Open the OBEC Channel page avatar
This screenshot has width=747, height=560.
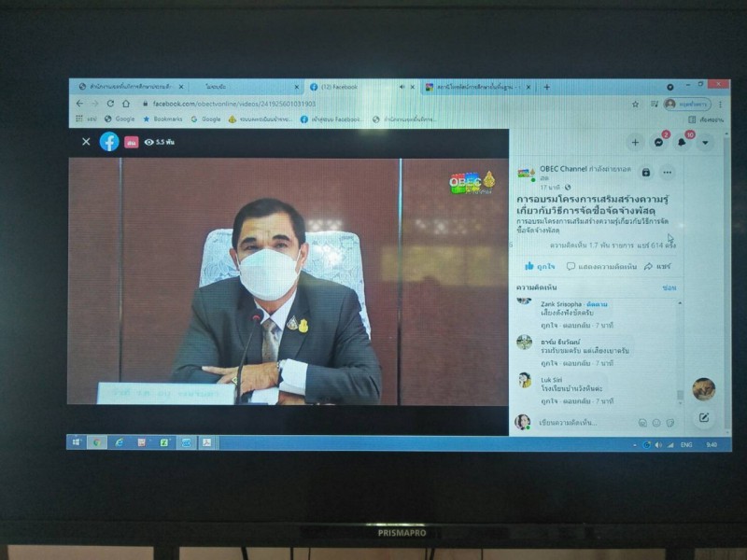point(526,174)
